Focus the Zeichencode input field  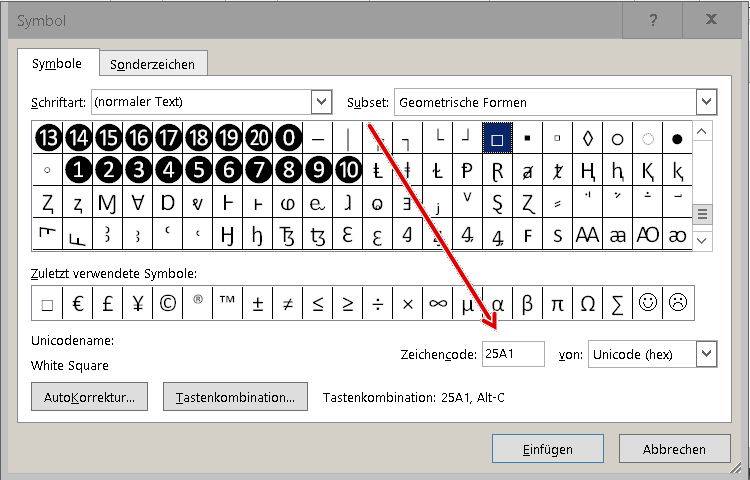(513, 354)
